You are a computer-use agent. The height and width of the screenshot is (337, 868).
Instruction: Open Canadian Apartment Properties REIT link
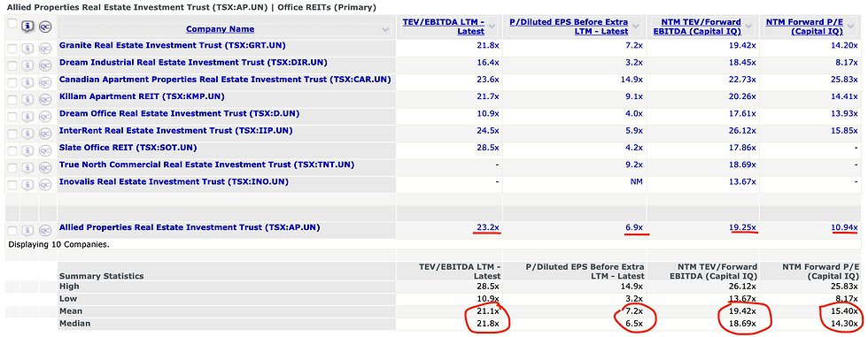coord(225,80)
